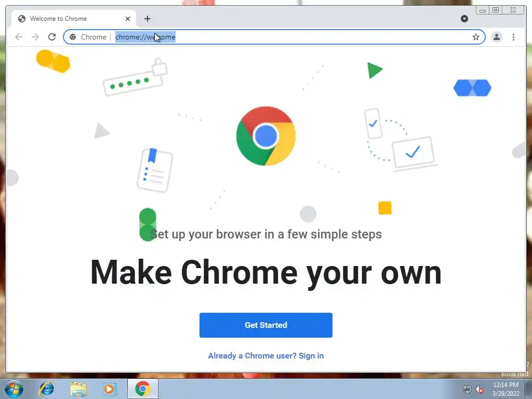Click the site information Chrome icon
The image size is (532, 399).
[x=73, y=37]
